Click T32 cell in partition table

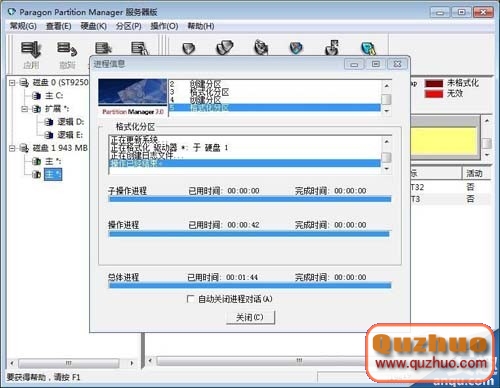(417, 187)
